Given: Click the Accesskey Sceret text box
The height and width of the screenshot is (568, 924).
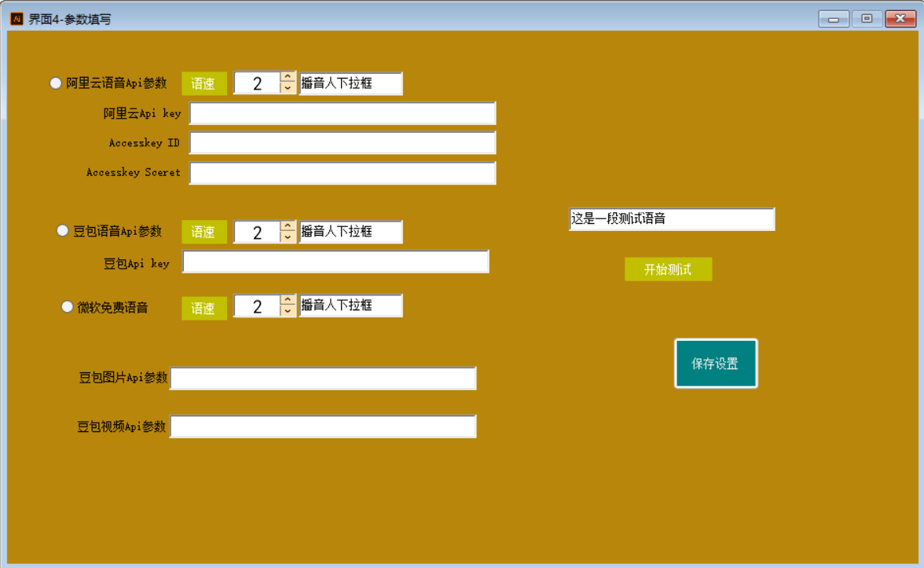Looking at the screenshot, I should pyautogui.click(x=343, y=173).
